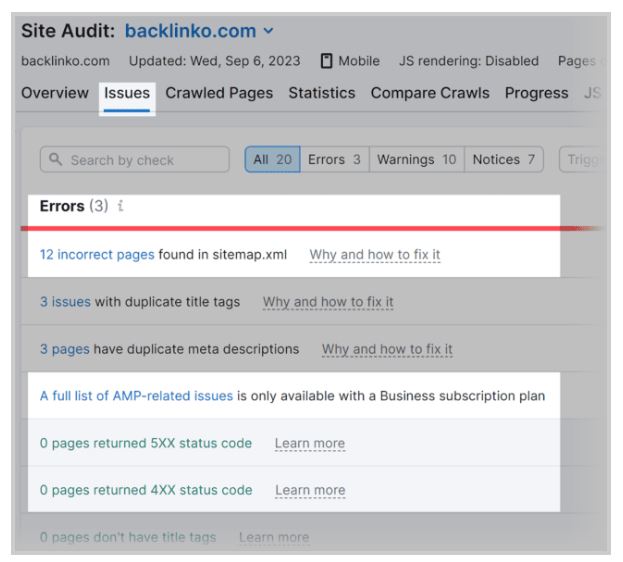Click the search magnifier icon
Viewport: 623px width, 562px height.
[x=55, y=159]
